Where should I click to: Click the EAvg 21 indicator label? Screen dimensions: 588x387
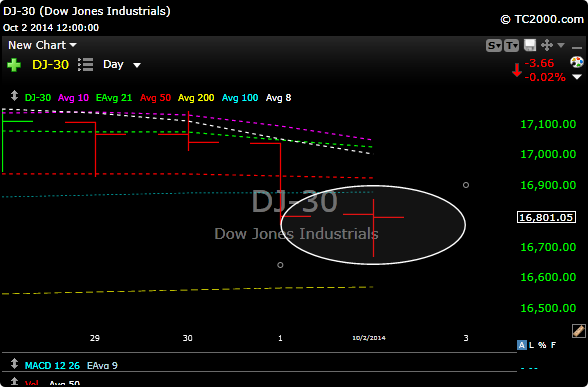click(114, 98)
